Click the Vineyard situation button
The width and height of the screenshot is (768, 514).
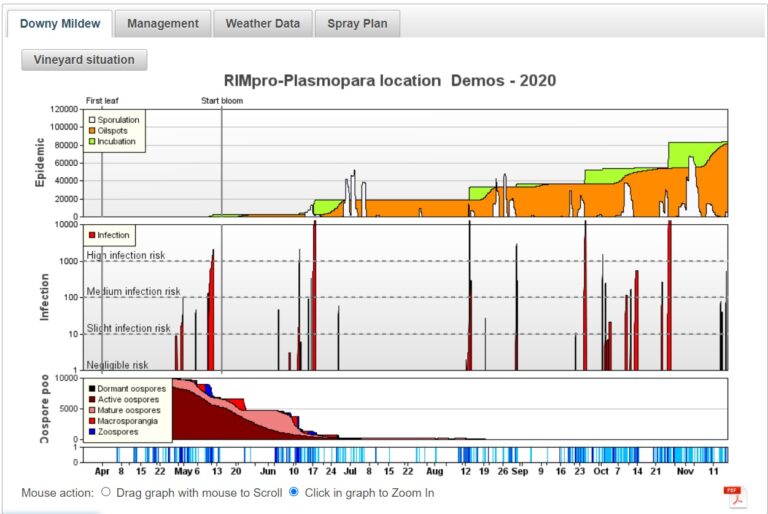[x=84, y=60]
